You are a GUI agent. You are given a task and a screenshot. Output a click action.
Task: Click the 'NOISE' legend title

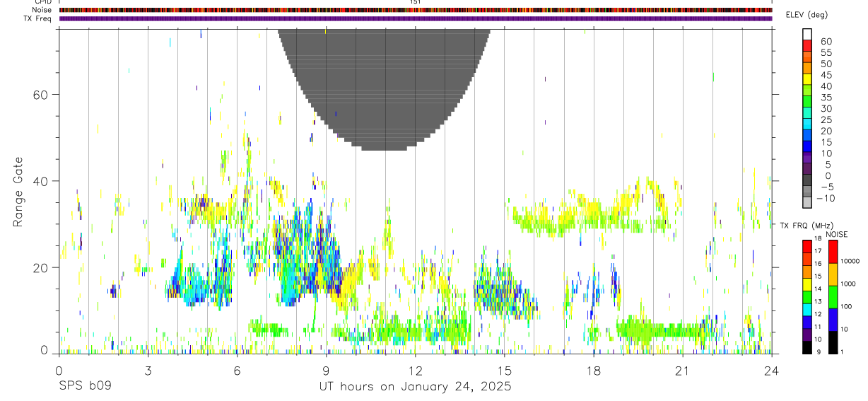click(836, 234)
